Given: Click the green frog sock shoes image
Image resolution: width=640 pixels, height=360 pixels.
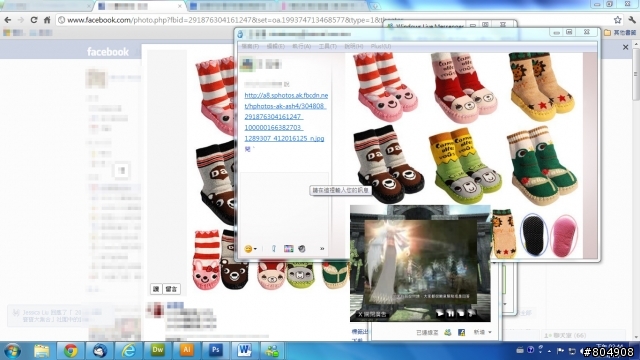Looking at the screenshot, I should tap(542, 165).
